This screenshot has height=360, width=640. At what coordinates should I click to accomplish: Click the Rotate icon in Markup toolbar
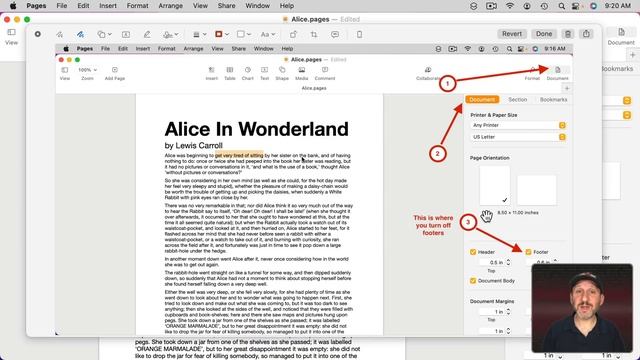tap(293, 34)
